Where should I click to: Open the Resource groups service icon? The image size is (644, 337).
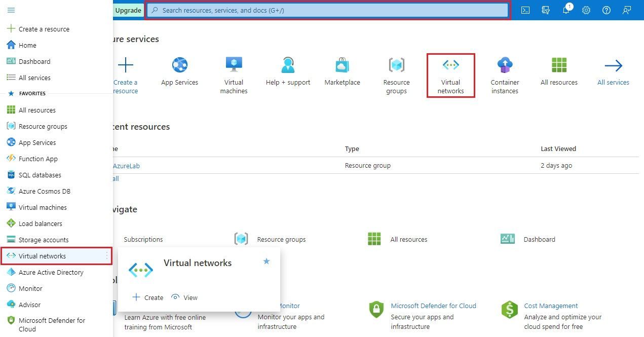point(396,65)
